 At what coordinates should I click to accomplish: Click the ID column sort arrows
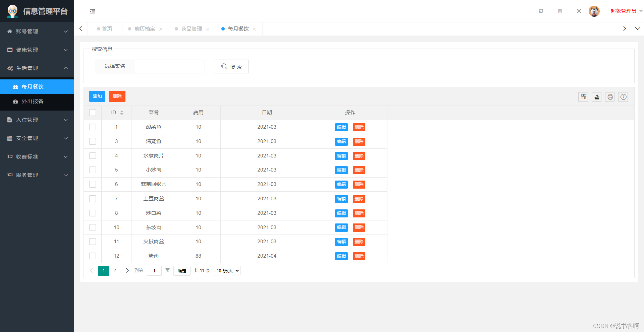pyautogui.click(x=122, y=113)
